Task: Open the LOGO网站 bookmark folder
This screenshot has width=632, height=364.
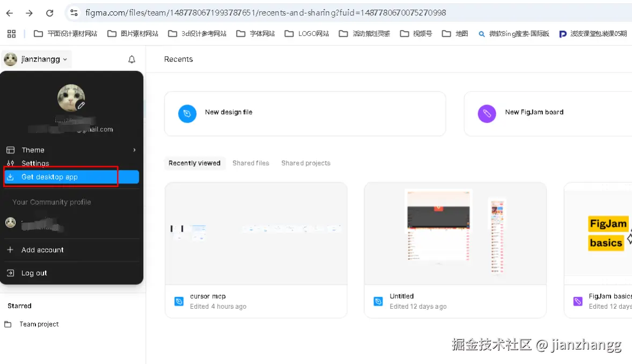Action: pyautogui.click(x=307, y=34)
